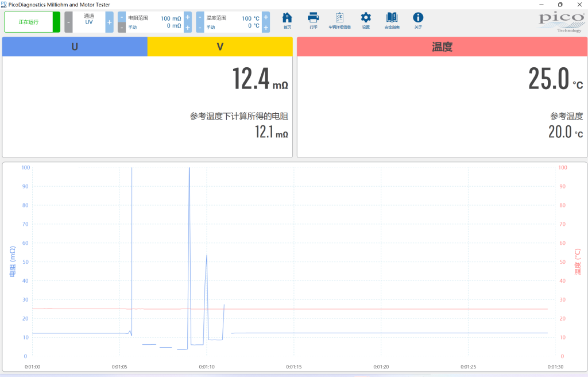Click the Pico Technology logo
The height and width of the screenshot is (377, 588).
(x=562, y=22)
